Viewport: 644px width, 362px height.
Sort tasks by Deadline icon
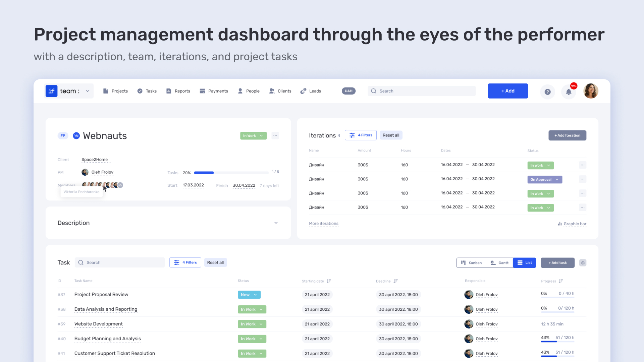tap(395, 281)
